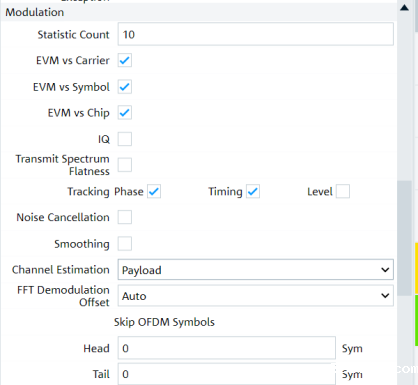
Task: Click the Head symbols input field
Action: click(227, 348)
